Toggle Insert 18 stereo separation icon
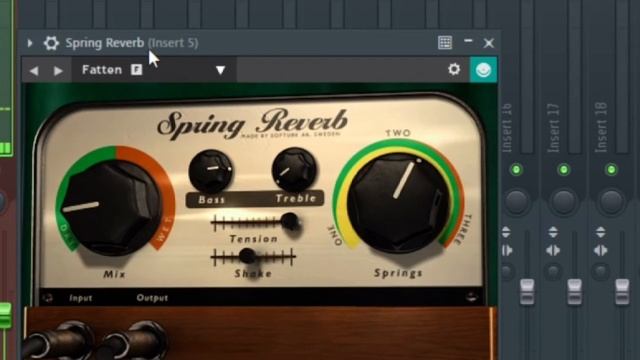The height and width of the screenshot is (360, 640). (x=600, y=250)
